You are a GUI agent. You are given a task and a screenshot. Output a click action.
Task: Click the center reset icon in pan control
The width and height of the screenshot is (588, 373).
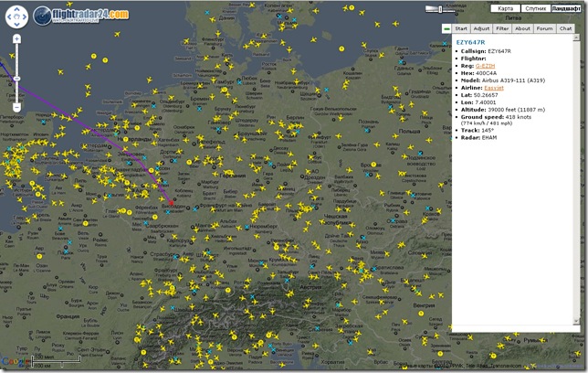click(x=16, y=16)
